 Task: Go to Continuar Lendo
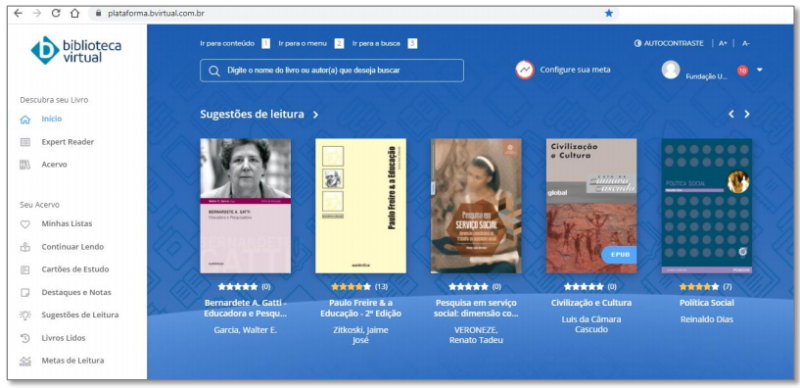click(72, 247)
